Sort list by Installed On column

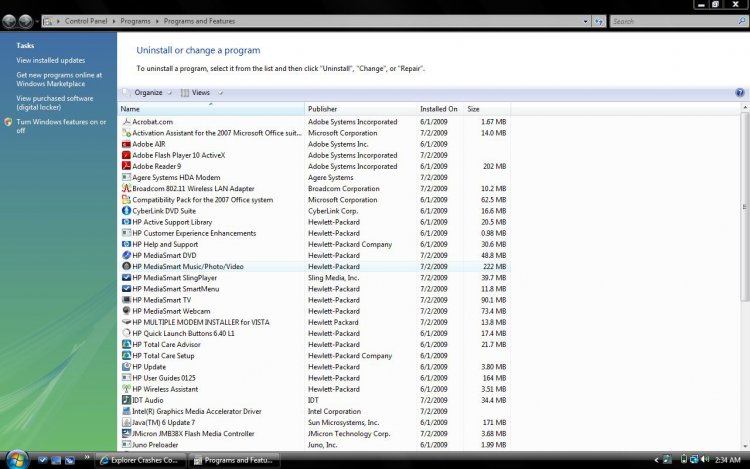(x=439, y=109)
